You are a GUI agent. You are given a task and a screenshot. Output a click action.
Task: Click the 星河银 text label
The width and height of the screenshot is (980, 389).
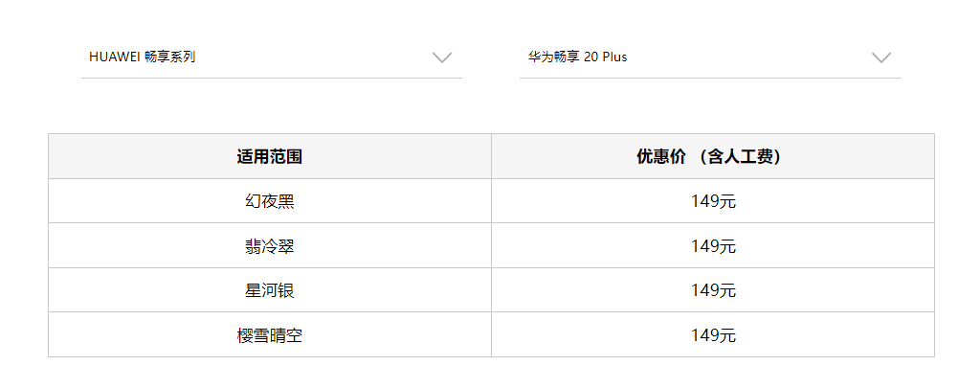coord(270,290)
